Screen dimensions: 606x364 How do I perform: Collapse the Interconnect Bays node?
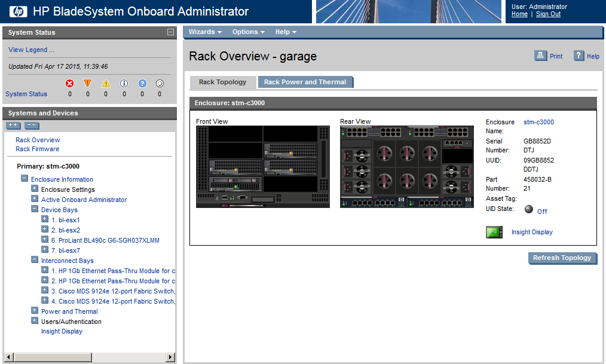[35, 259]
